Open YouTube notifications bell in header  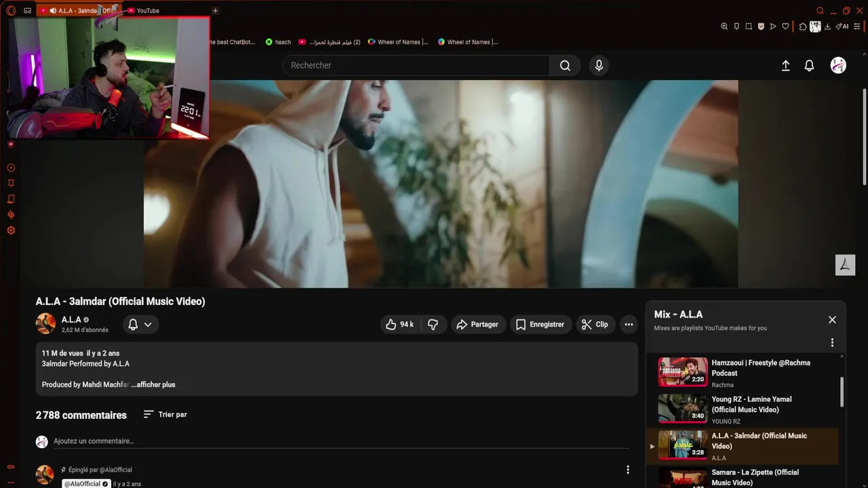click(x=809, y=66)
